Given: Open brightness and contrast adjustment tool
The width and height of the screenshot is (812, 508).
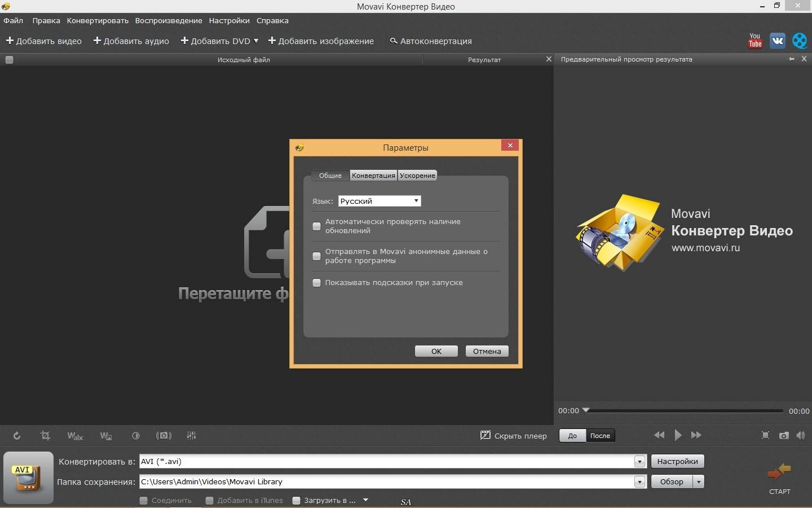Looking at the screenshot, I should coord(135,436).
